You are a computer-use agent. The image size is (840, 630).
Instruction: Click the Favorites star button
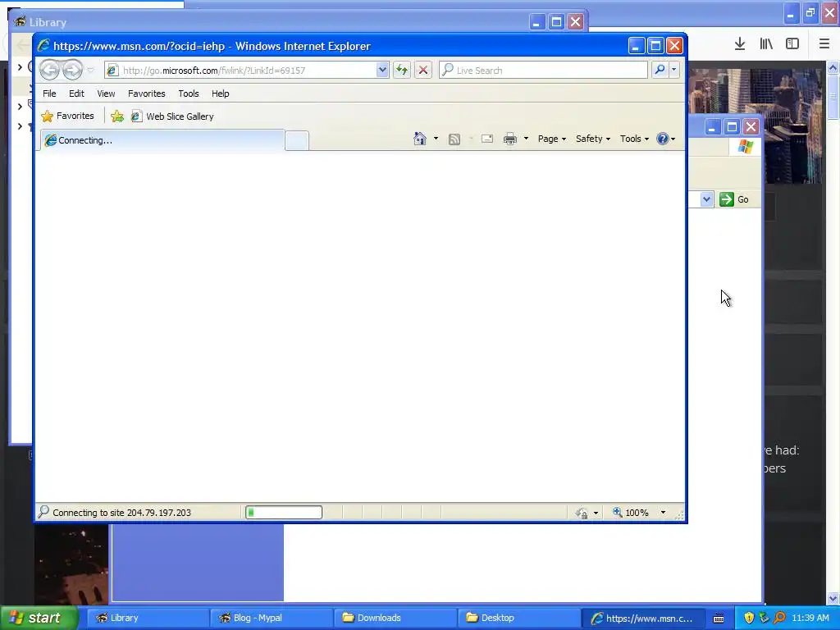(68, 116)
